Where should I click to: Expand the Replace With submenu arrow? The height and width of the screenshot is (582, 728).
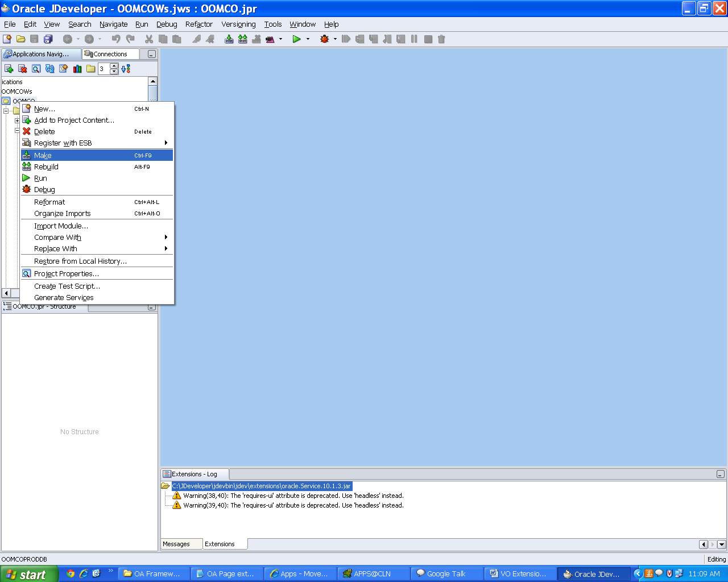[x=166, y=248]
